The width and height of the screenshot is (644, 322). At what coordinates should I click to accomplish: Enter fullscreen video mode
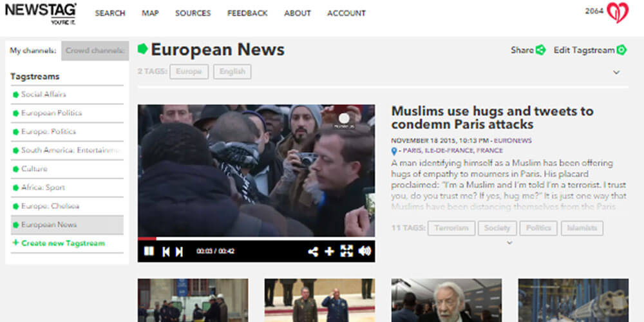coord(346,251)
